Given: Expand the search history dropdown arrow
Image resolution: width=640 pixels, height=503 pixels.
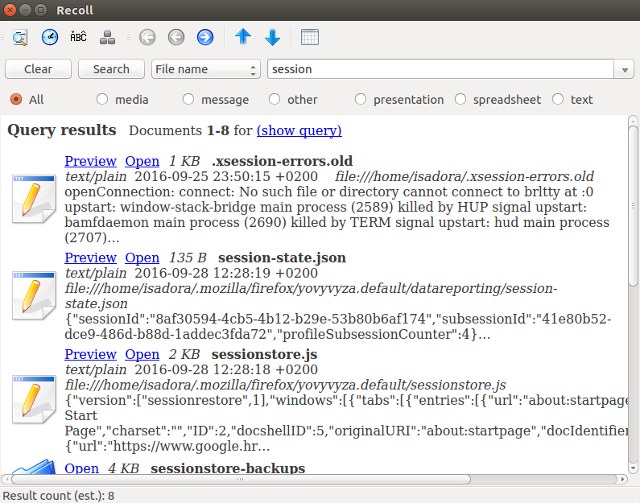Looking at the screenshot, I should 624,69.
